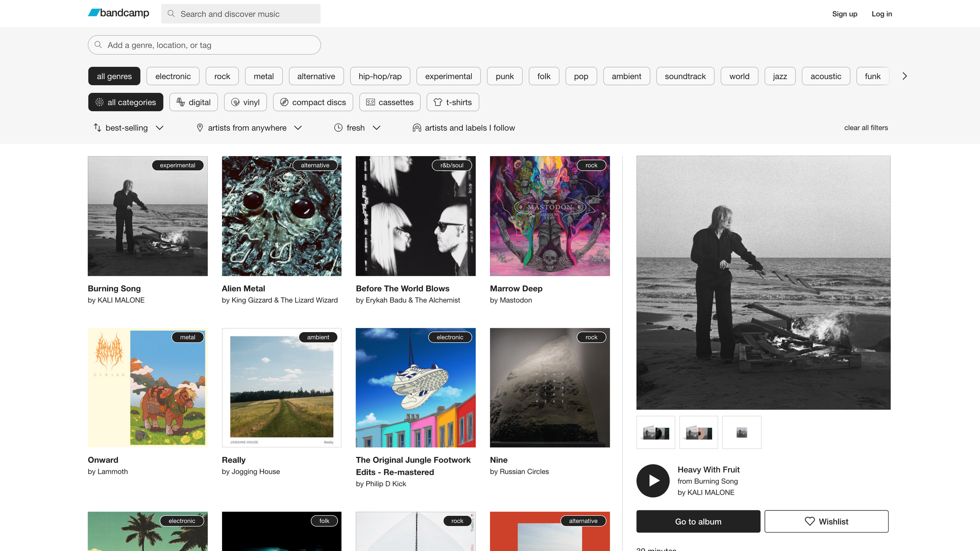This screenshot has width=980, height=551.
Task: Toggle the metal genre filter
Action: [x=264, y=76]
